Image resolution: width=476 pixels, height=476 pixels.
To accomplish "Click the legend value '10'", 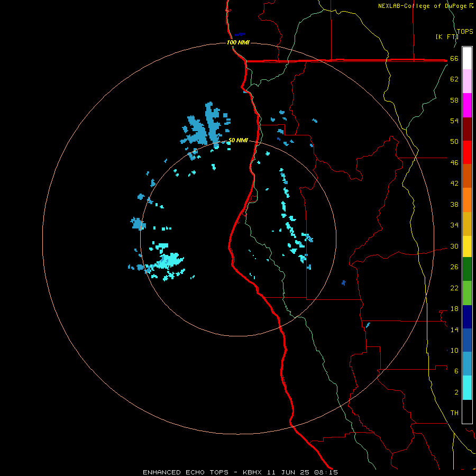I will [454, 351].
